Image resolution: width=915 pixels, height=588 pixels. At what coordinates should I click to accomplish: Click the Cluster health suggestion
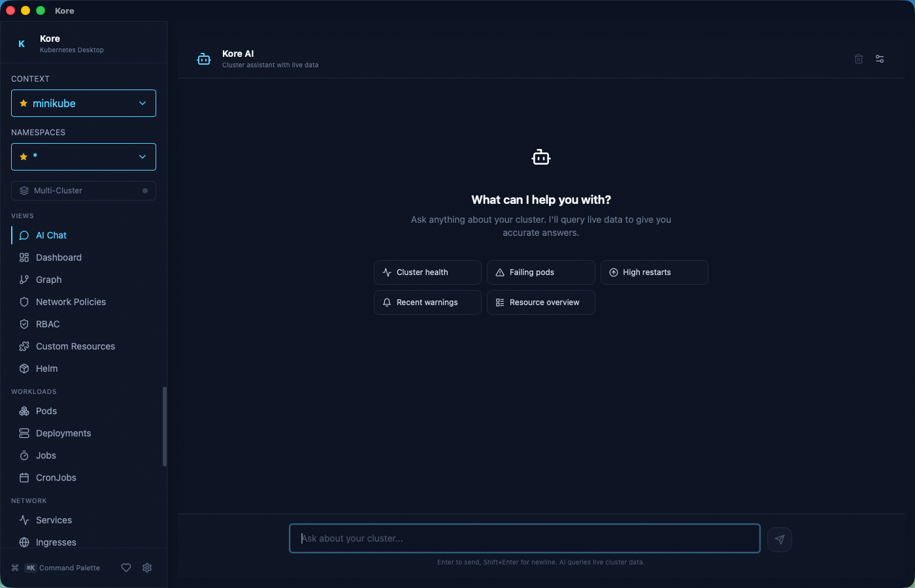pyautogui.click(x=427, y=272)
